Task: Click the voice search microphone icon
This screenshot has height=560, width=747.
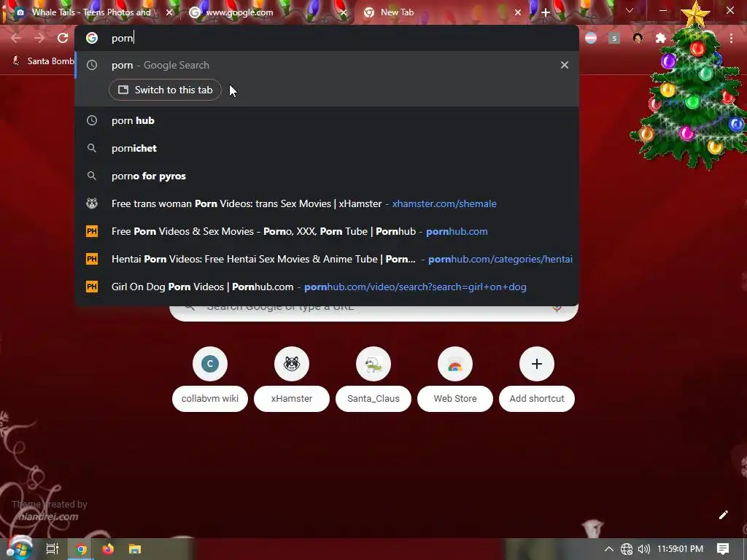Action: pos(557,307)
